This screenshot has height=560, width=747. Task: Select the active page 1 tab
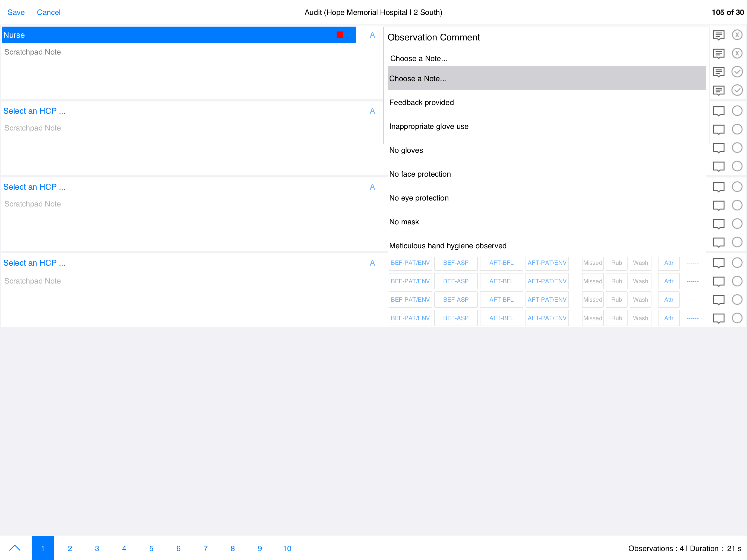43,548
